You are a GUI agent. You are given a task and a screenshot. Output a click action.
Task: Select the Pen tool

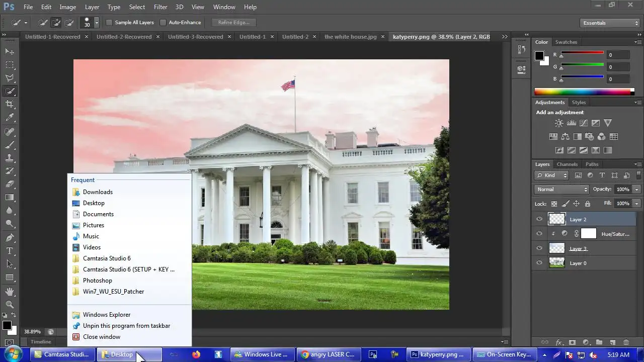pos(10,237)
